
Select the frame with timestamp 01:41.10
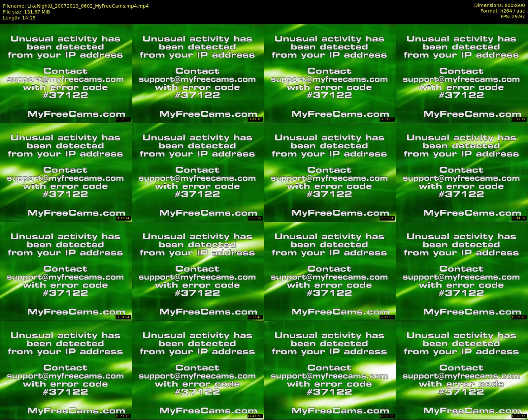tap(198, 74)
